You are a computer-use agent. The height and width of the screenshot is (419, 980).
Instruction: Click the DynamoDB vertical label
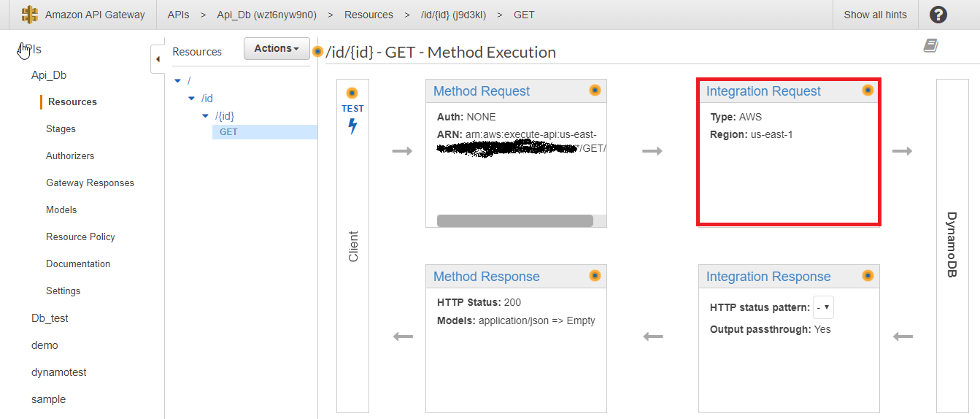[x=951, y=245]
